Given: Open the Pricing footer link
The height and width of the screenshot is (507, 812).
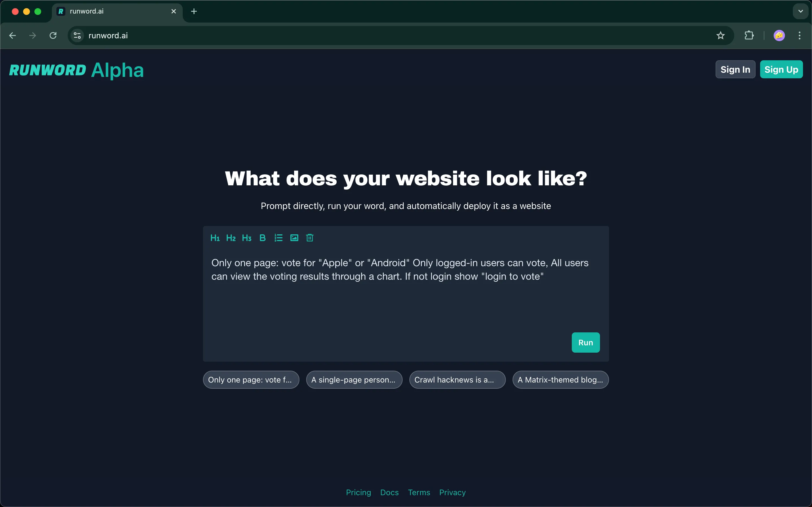Looking at the screenshot, I should click(x=358, y=492).
